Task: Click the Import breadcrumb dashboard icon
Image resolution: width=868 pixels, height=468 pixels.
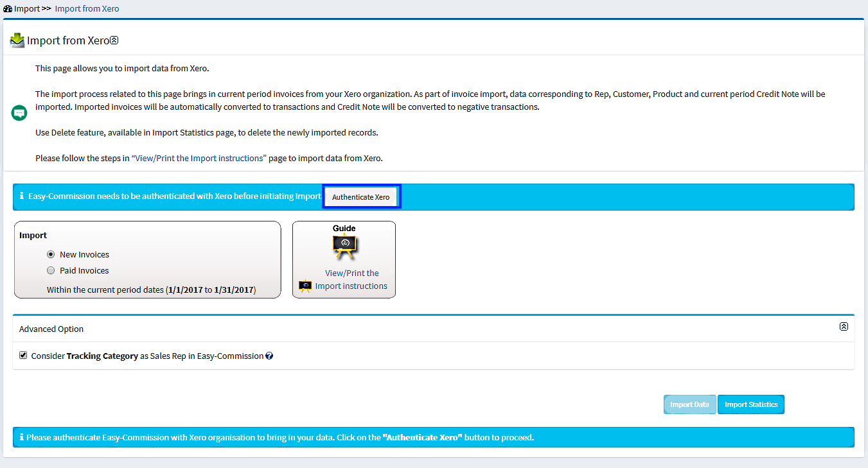Action: click(x=8, y=8)
